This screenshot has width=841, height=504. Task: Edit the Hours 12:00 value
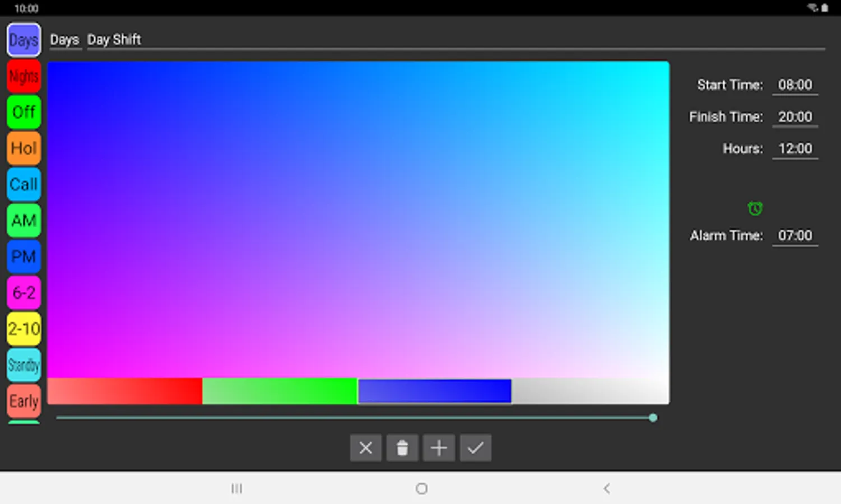click(795, 149)
